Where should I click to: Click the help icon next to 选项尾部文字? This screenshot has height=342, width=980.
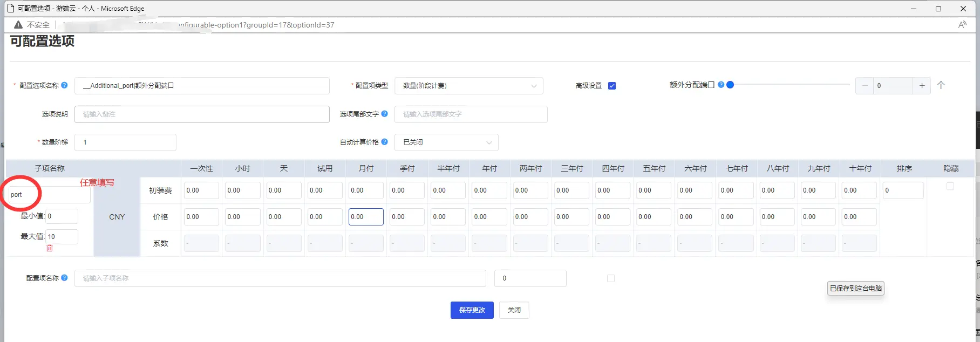click(x=384, y=114)
